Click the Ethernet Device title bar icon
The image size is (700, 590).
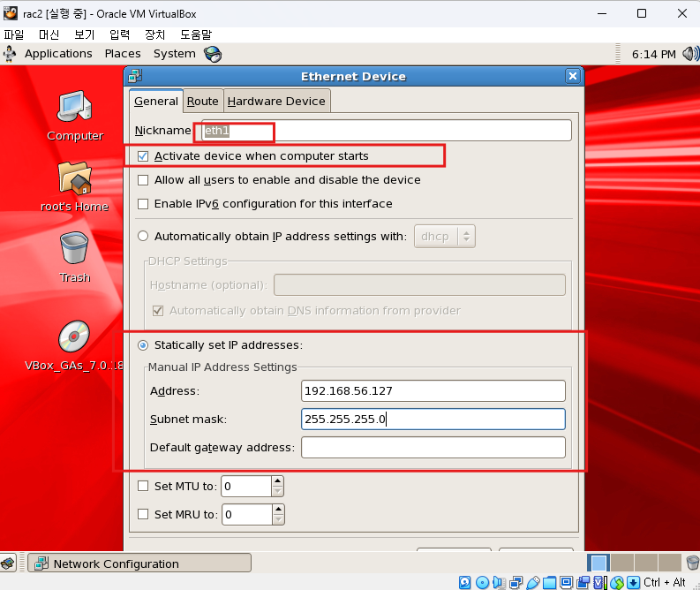pos(135,76)
